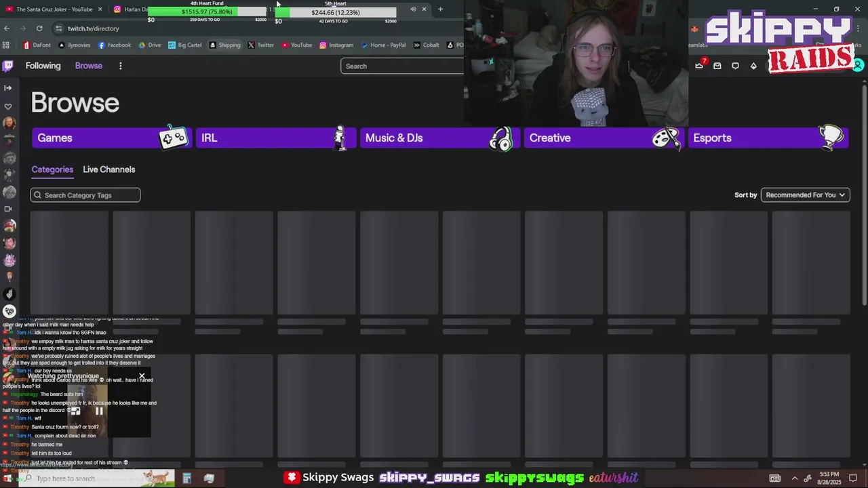Go to the Following page
This screenshot has height=488, width=868.
[x=43, y=66]
